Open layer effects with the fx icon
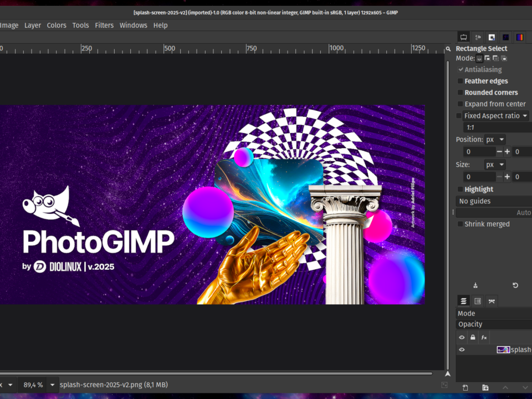Viewport: 532px width, 399px height. click(x=484, y=337)
